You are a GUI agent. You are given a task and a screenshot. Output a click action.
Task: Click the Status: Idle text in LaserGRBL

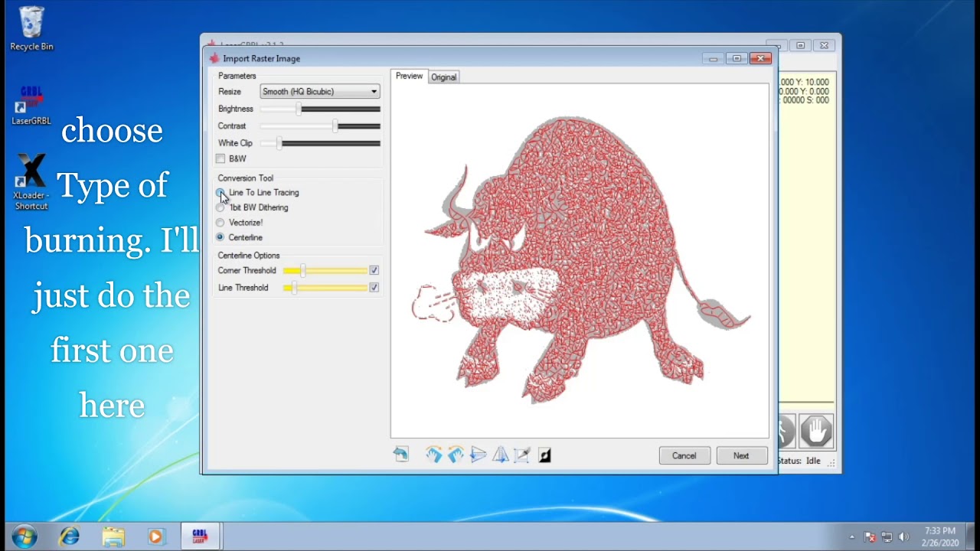[x=799, y=461]
